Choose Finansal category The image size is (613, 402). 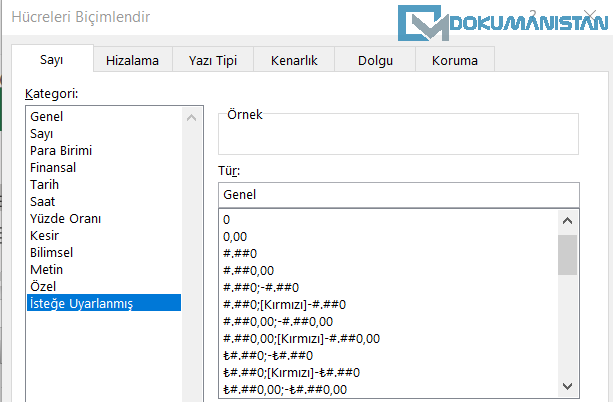104,168
